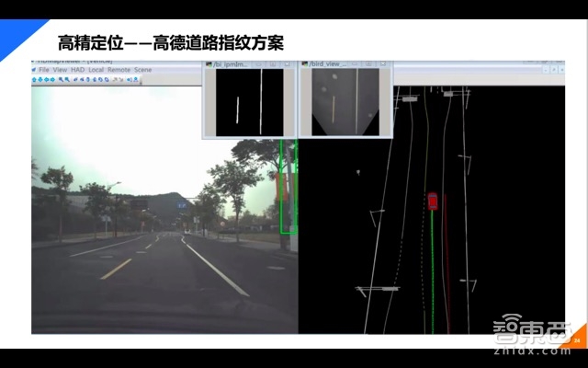588x368 pixels.
Task: Click the app icon left of File menu
Action: (35, 70)
